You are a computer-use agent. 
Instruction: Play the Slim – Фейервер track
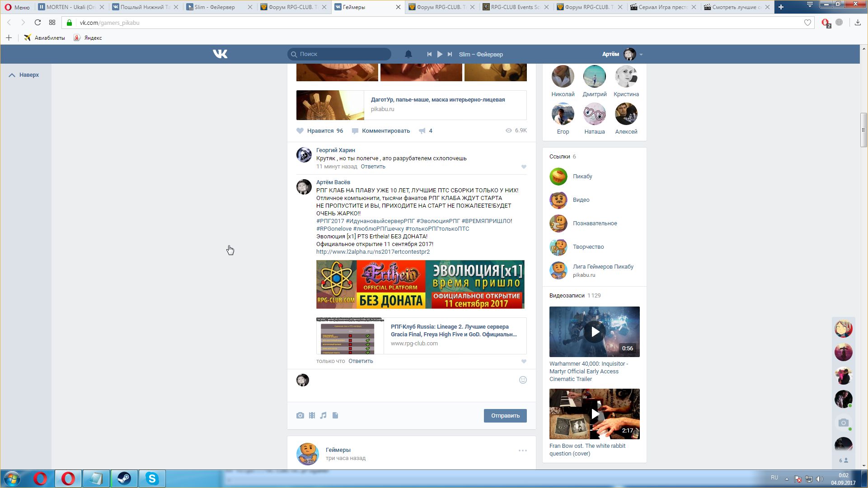[x=440, y=54]
